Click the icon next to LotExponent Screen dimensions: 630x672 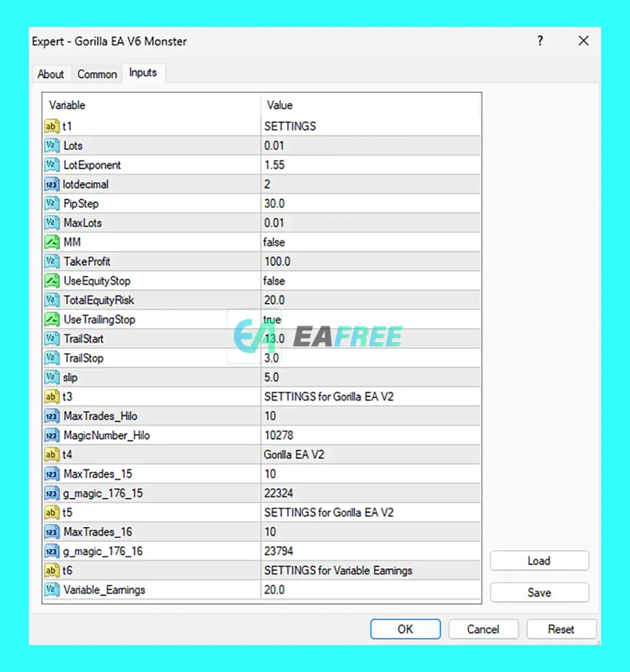[51, 165]
